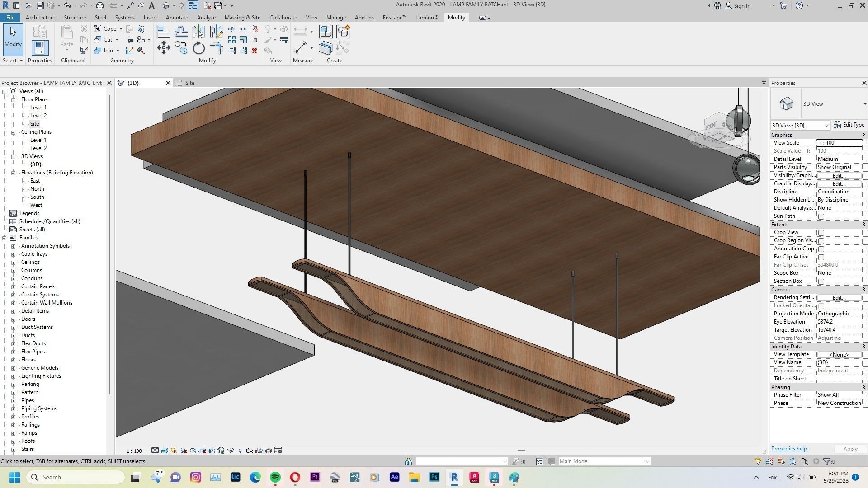The width and height of the screenshot is (868, 488).
Task: Open the Enscape ribbon tab
Action: pyautogui.click(x=394, y=18)
